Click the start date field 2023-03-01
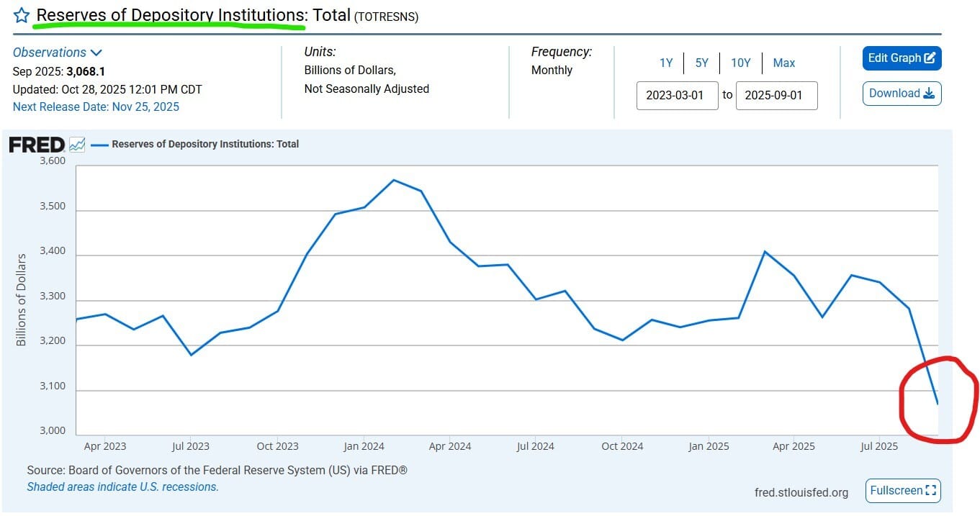 tap(677, 96)
